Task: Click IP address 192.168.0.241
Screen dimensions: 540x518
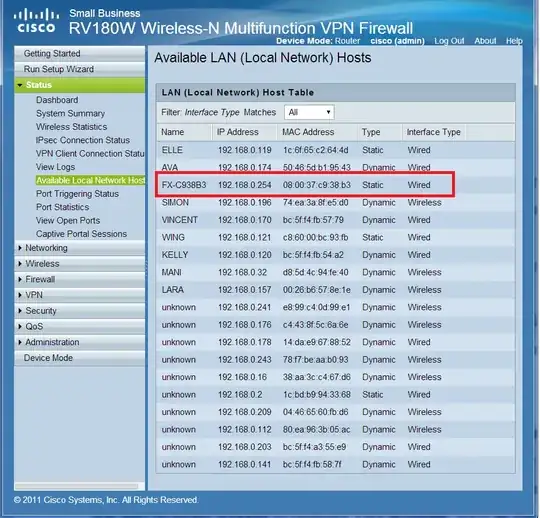Action: pos(245,308)
